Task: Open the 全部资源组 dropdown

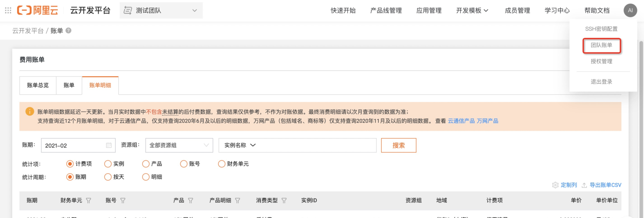Action: tap(179, 145)
